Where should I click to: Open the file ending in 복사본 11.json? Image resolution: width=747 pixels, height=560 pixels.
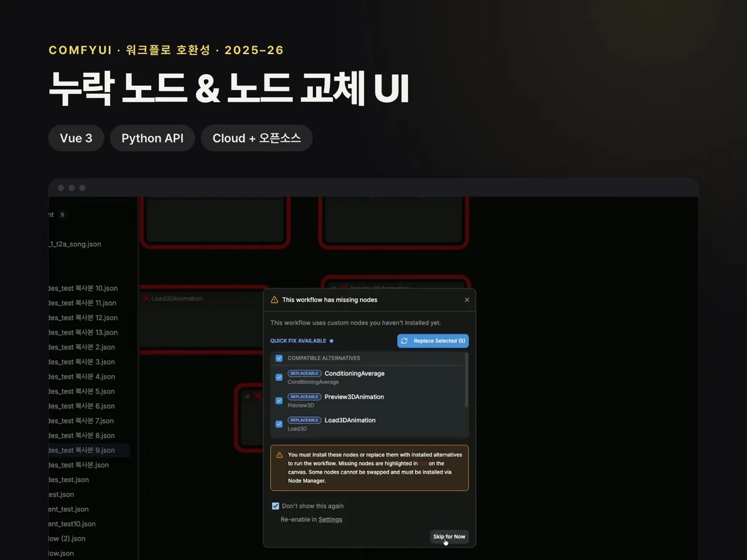[83, 303]
